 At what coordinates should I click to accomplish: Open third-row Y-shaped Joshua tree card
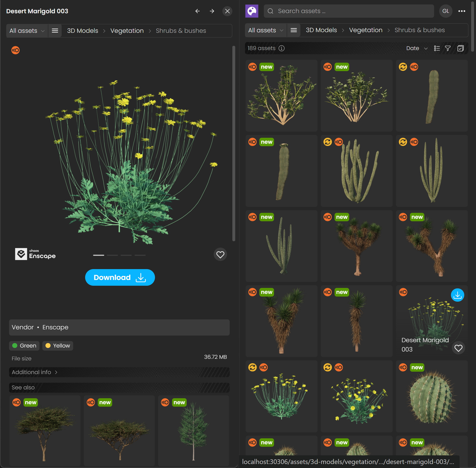tap(432, 246)
